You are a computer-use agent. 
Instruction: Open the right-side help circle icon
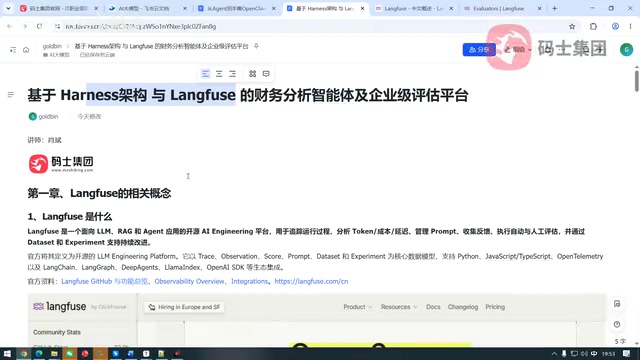tap(617, 324)
